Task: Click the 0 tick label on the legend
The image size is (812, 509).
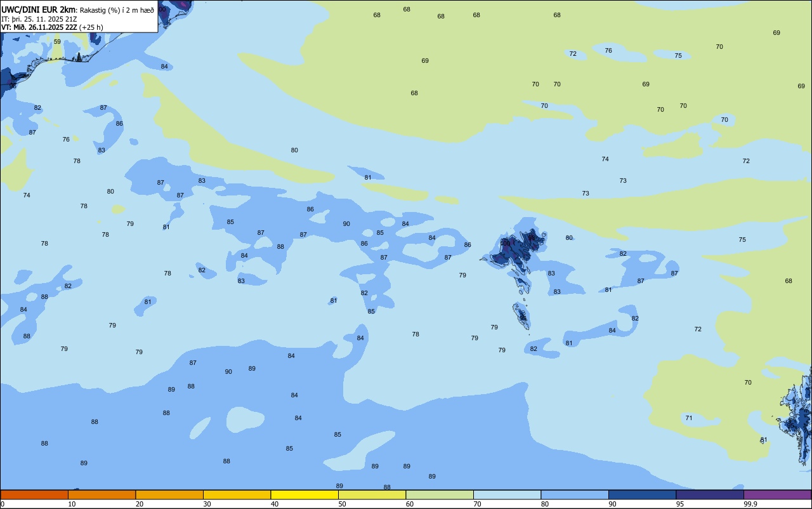Action: click(3, 504)
